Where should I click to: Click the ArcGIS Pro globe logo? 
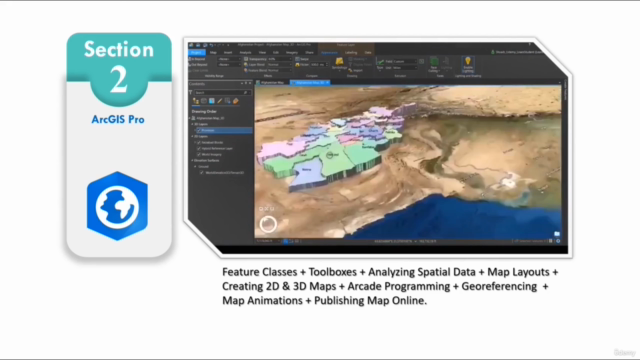point(117,206)
